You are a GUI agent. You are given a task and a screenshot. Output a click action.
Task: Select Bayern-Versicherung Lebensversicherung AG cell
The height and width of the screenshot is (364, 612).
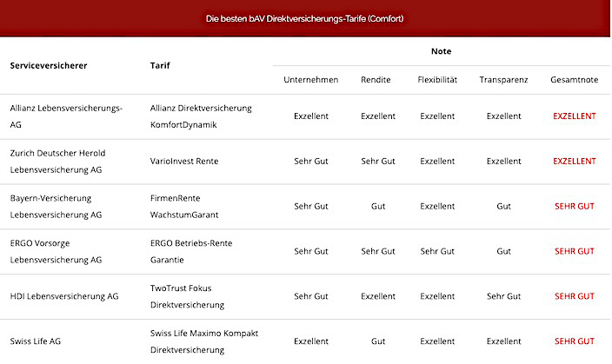click(56, 207)
